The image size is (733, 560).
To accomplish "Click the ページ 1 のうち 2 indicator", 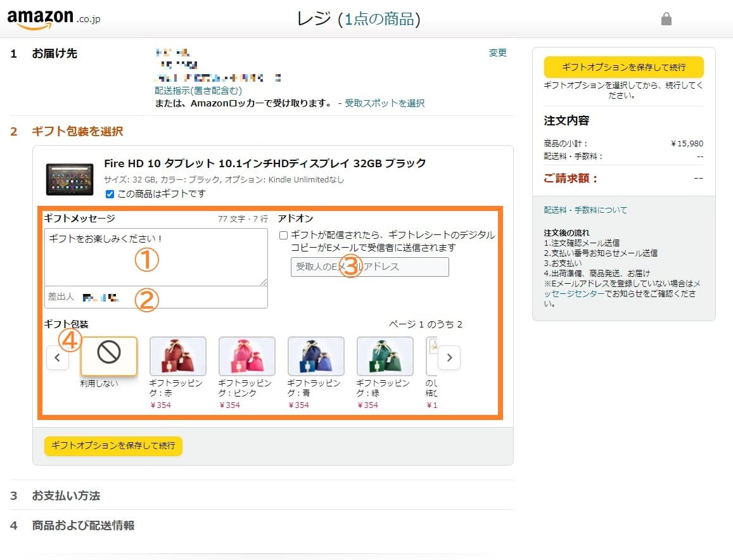I will coord(425,324).
